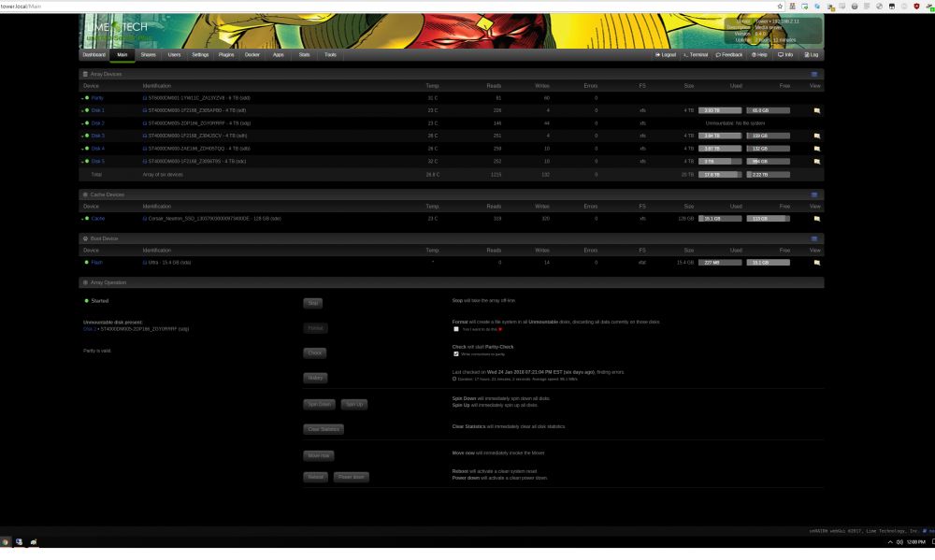Image resolution: width=935 pixels, height=560 pixels.
Task: Open the Terminal from the top bar
Action: coord(696,55)
